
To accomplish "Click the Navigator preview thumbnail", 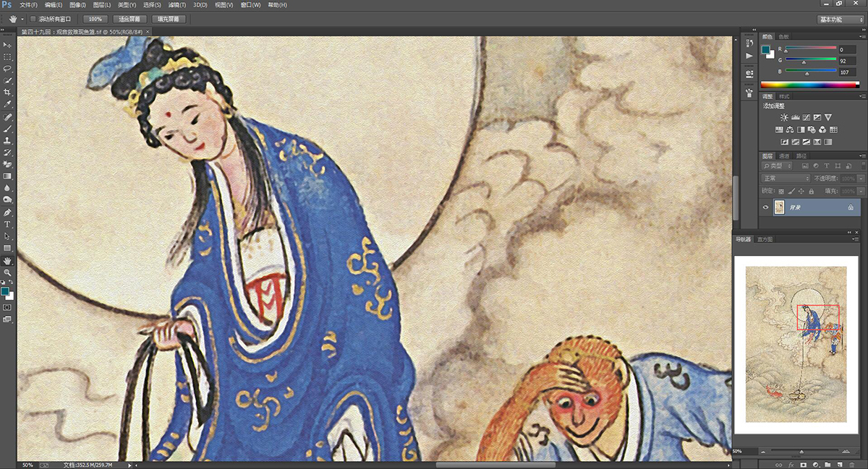I will (x=796, y=344).
